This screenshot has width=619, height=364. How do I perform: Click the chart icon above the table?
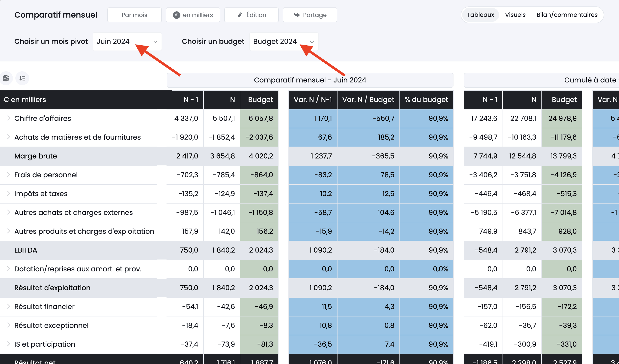click(x=6, y=78)
